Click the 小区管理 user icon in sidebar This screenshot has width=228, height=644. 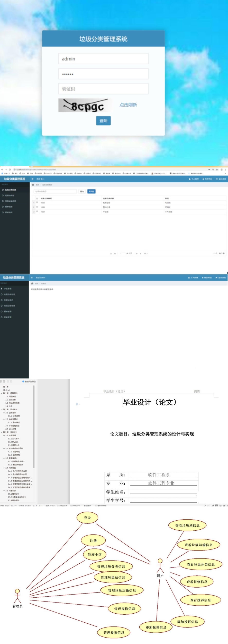[x=2, y=289]
